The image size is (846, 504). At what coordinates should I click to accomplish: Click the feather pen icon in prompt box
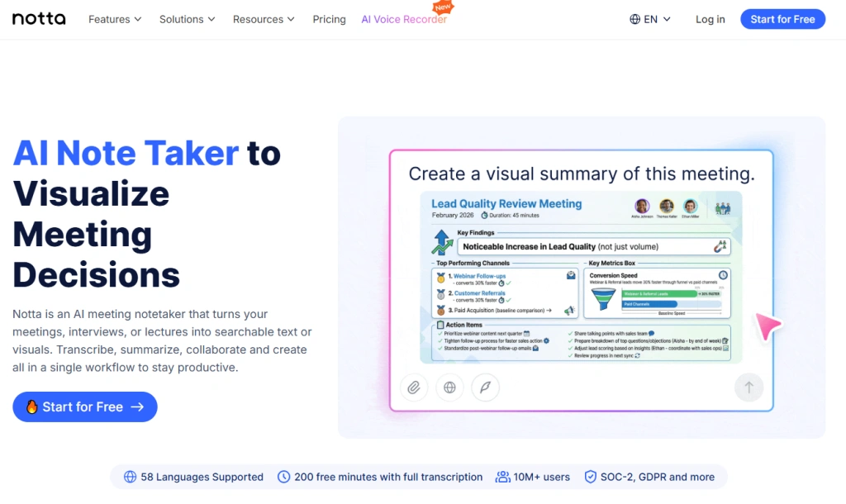tap(485, 388)
